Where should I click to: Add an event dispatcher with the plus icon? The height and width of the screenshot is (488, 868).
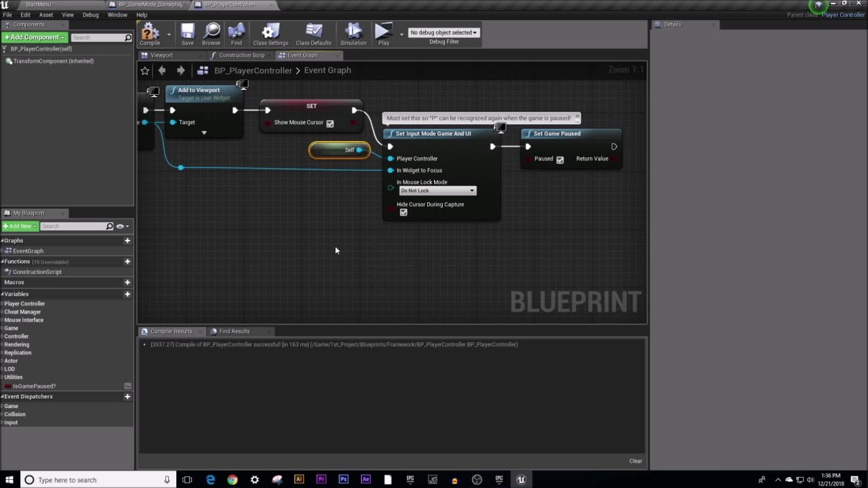point(127,396)
